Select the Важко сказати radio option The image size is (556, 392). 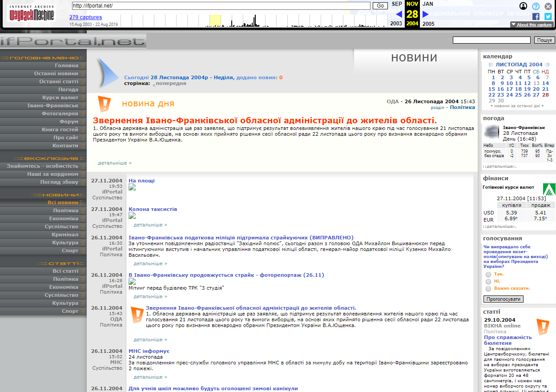tap(488, 289)
